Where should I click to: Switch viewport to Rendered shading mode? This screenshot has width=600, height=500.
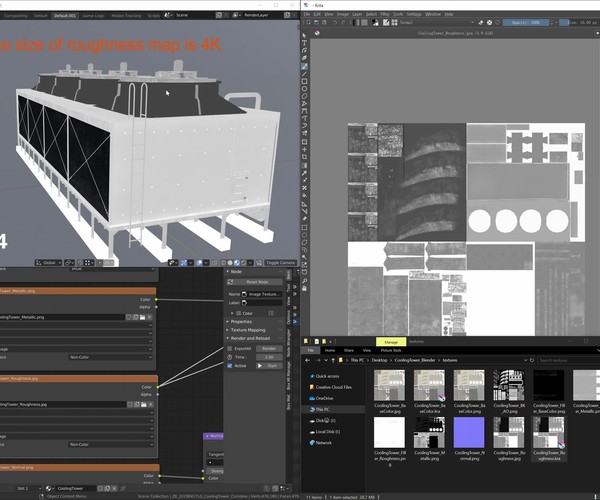244,263
